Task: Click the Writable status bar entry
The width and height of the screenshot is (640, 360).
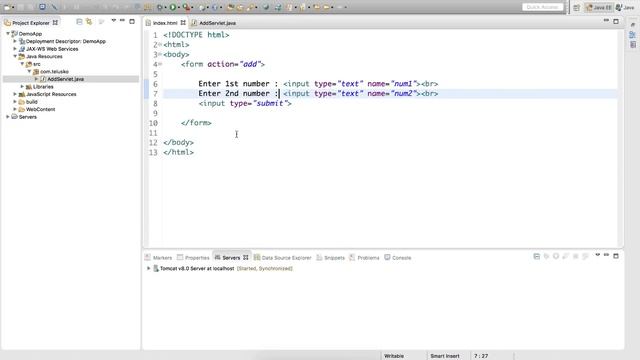Action: click(394, 356)
